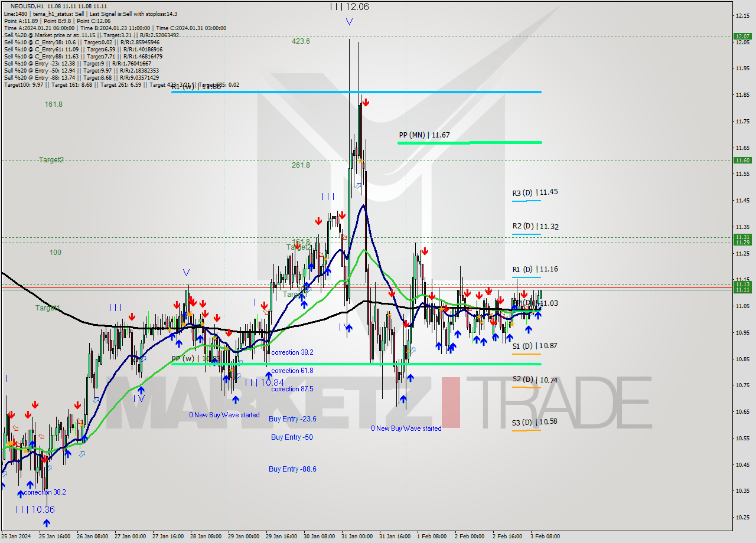Image resolution: width=756 pixels, height=543 pixels.
Task: Click the 'R3 (D) | 11.45' resistance label
Action: click(535, 192)
